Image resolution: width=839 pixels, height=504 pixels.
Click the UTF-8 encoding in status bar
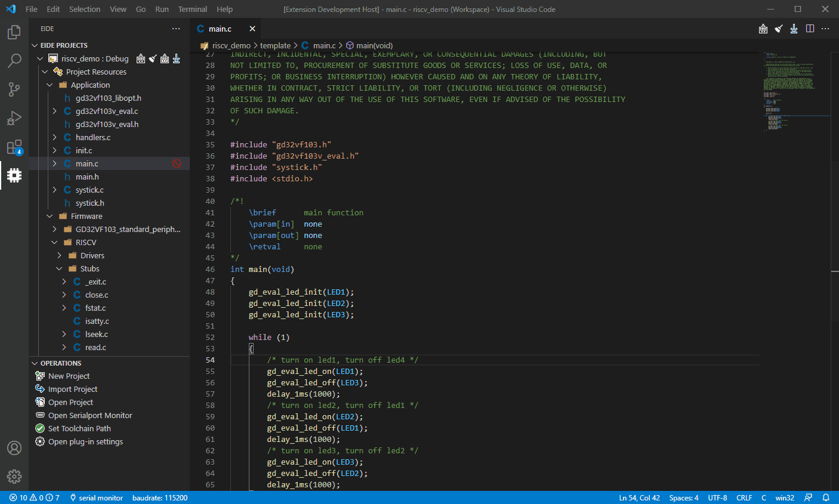pyautogui.click(x=717, y=497)
